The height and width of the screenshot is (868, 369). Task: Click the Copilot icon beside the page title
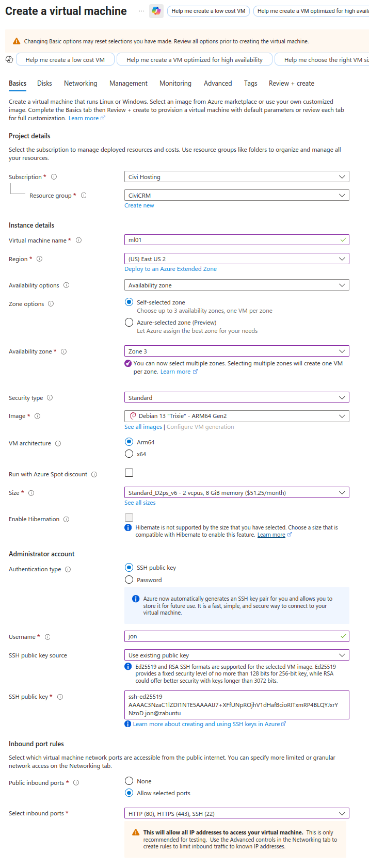click(156, 11)
